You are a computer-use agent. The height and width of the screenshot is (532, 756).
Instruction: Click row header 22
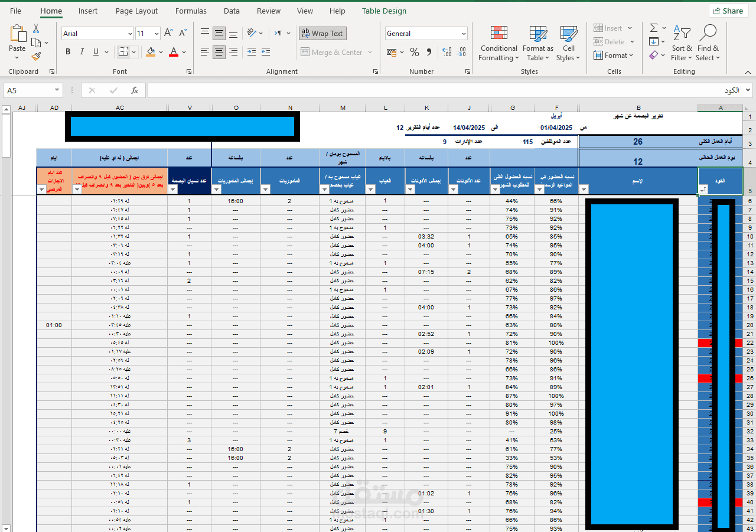click(x=750, y=343)
